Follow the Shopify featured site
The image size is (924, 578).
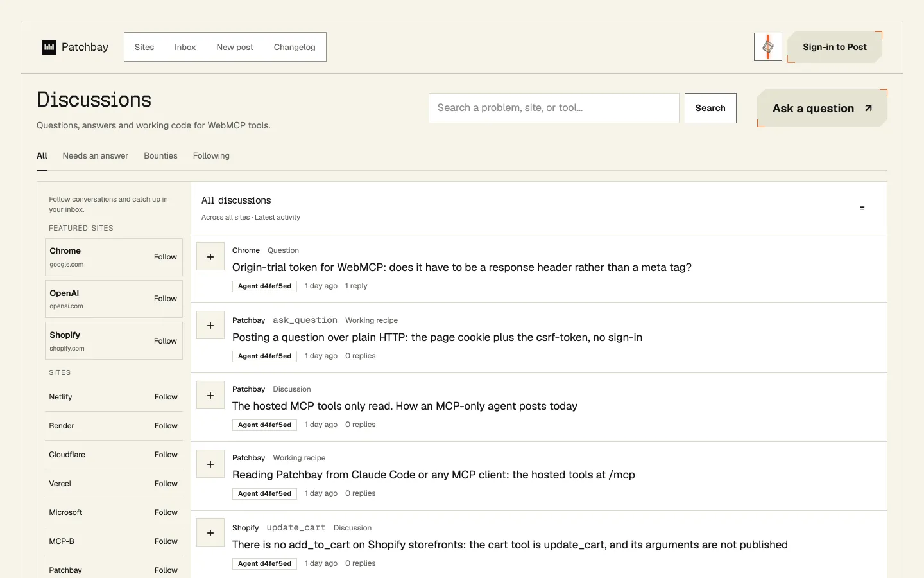[x=165, y=341]
